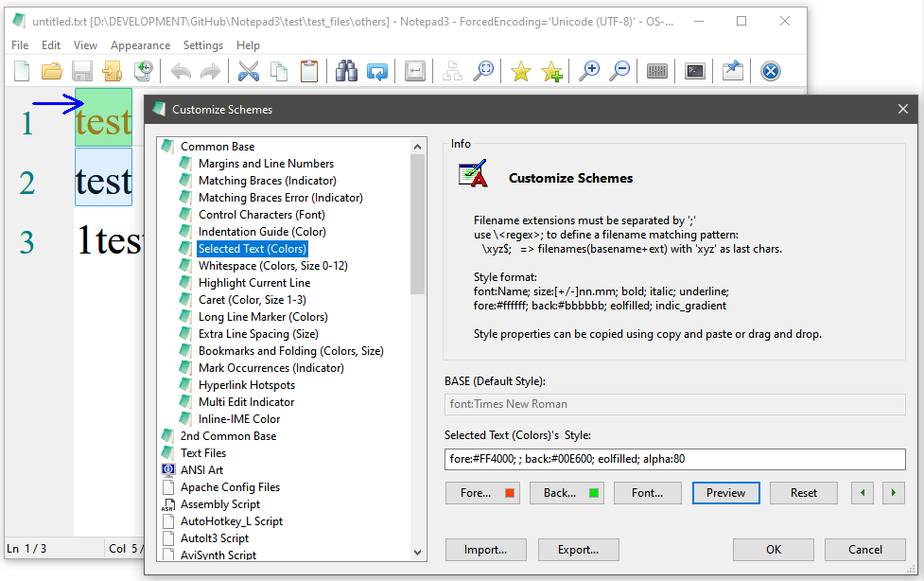
Task: Click the New file toolbar icon
Action: (x=22, y=71)
